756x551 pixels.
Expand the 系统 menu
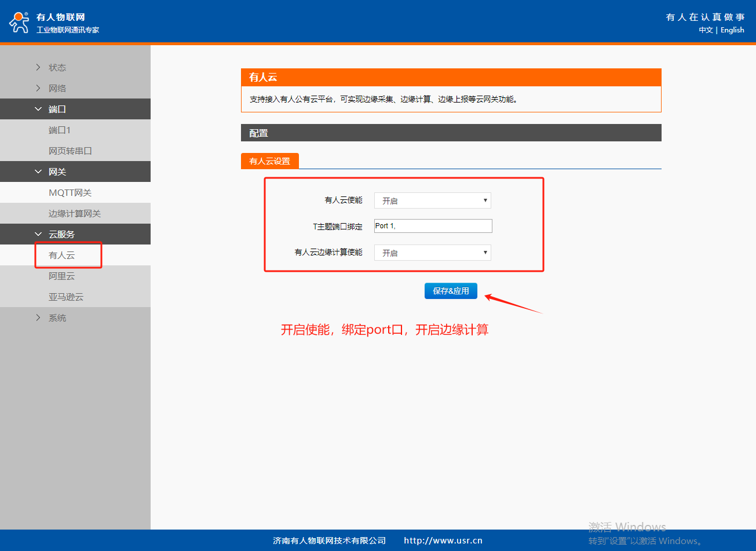(x=57, y=318)
